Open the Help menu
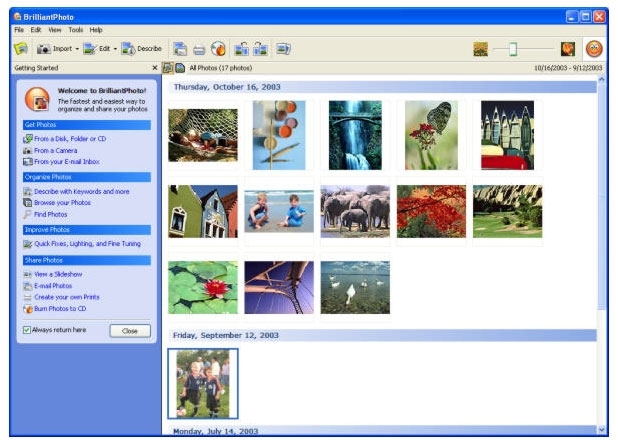 (96, 30)
